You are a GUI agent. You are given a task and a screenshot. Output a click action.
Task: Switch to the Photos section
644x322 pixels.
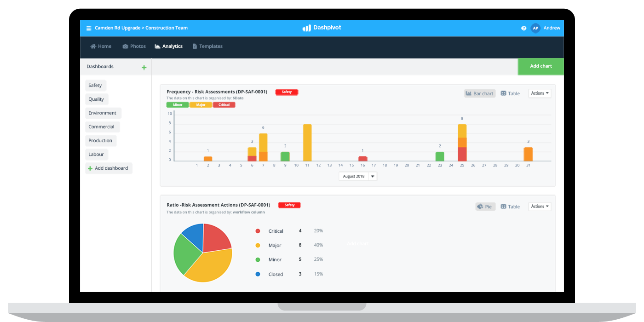134,46
